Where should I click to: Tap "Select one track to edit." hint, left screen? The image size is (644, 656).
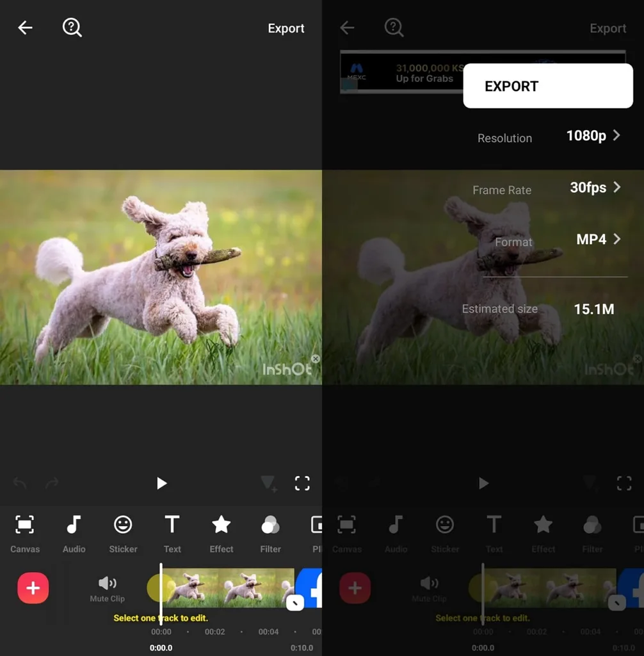coord(161,618)
